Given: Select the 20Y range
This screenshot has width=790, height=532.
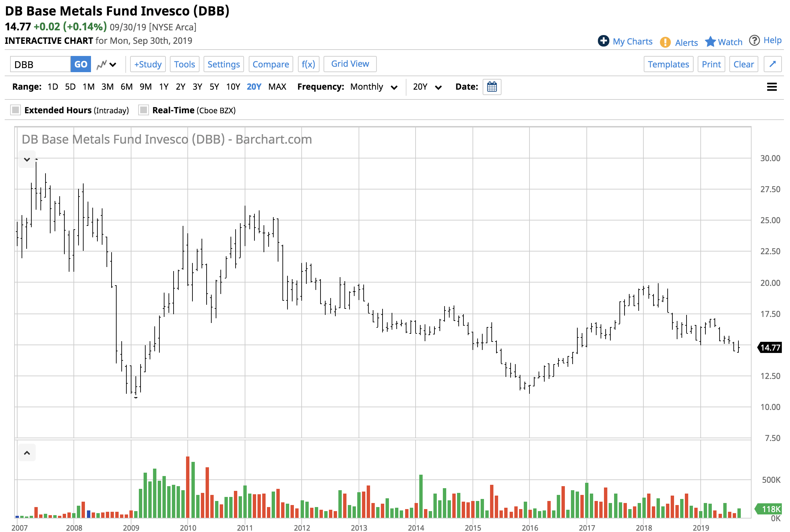Looking at the screenshot, I should tap(254, 87).
